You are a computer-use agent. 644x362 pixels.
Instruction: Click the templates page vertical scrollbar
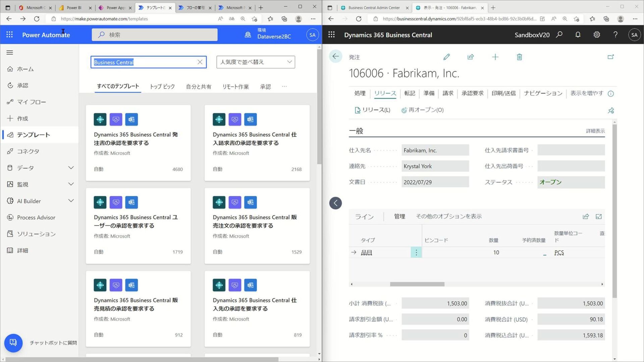319,107
